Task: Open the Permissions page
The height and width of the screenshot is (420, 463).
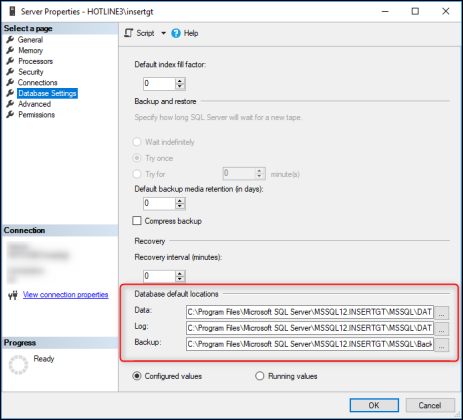Action: (x=36, y=114)
